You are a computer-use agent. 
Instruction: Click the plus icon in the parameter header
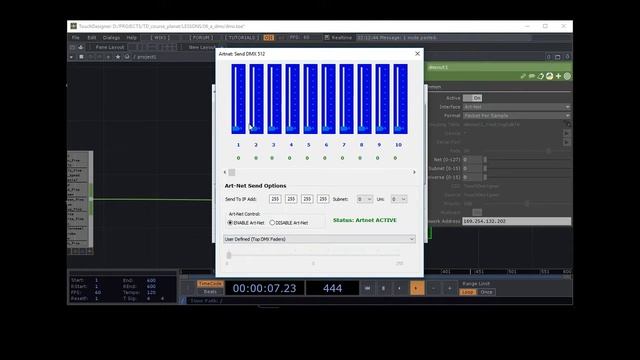(558, 76)
